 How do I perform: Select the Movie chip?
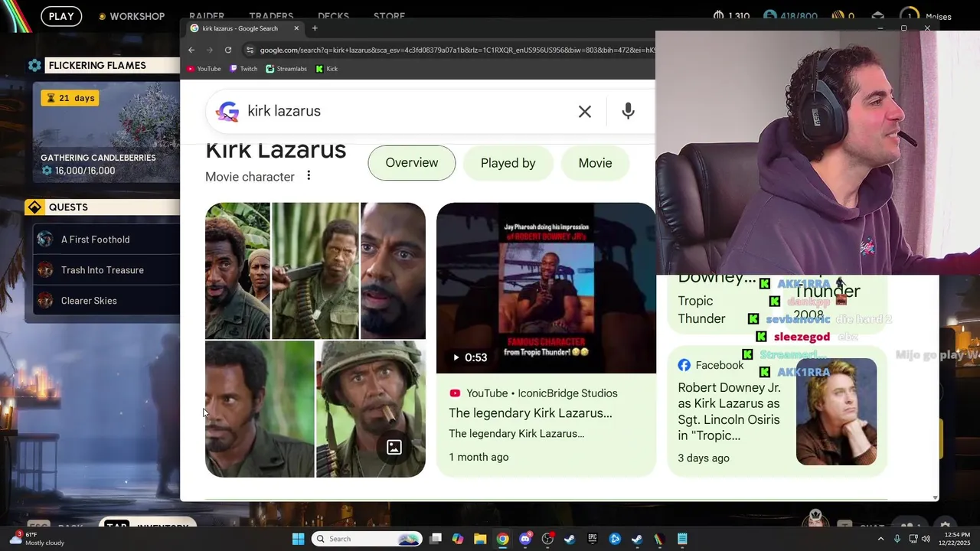click(x=595, y=163)
